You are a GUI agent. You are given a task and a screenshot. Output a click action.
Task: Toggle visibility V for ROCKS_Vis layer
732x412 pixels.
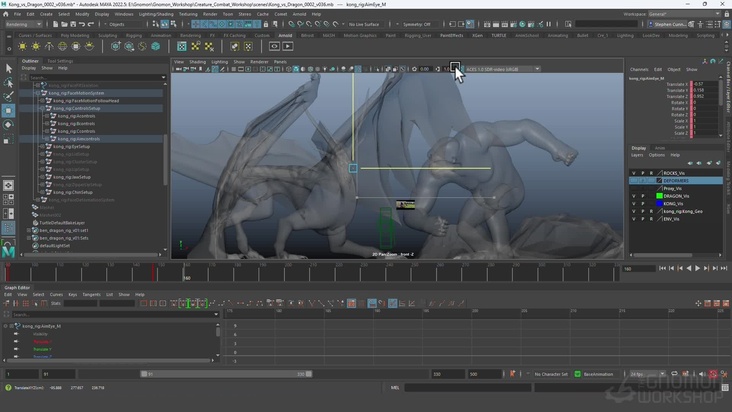coord(633,172)
